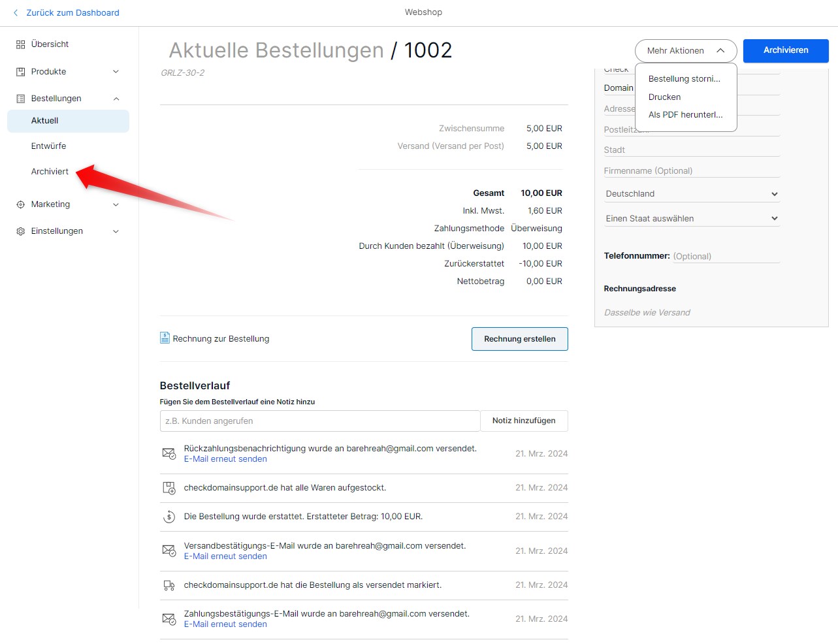Collapse the Mehr Aktionen menu via its chevron

tap(720, 50)
